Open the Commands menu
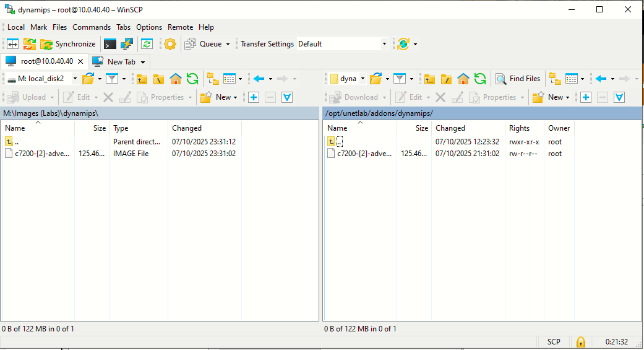 92,27
